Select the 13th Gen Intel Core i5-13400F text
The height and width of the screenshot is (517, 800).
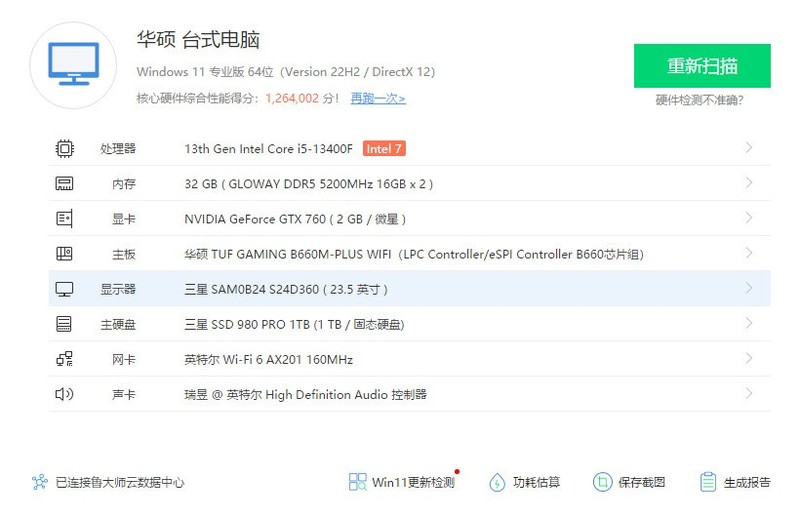pyautogui.click(x=268, y=149)
